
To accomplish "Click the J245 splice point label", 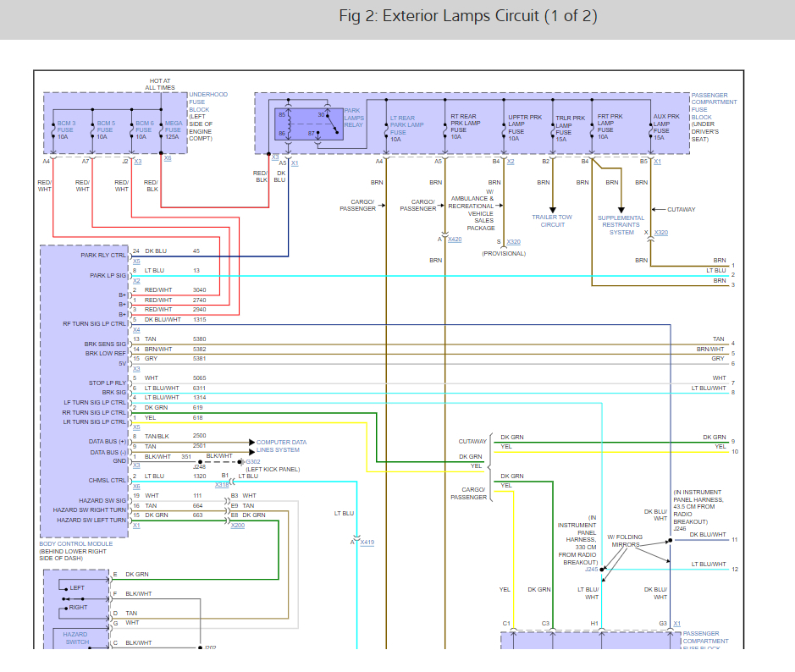I will click(x=591, y=570).
